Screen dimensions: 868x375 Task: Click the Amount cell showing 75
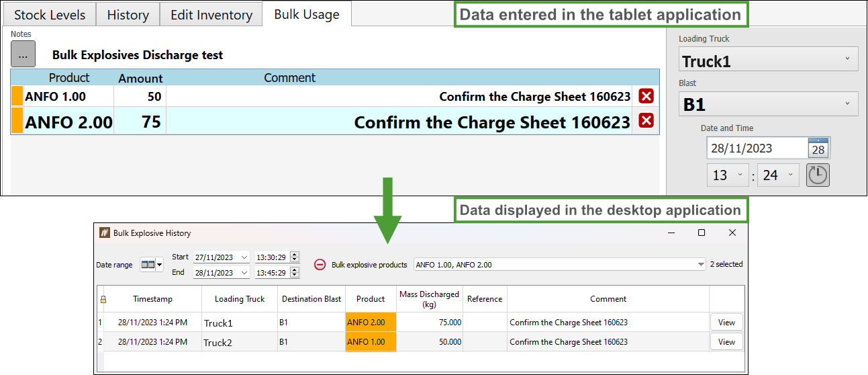pos(140,121)
